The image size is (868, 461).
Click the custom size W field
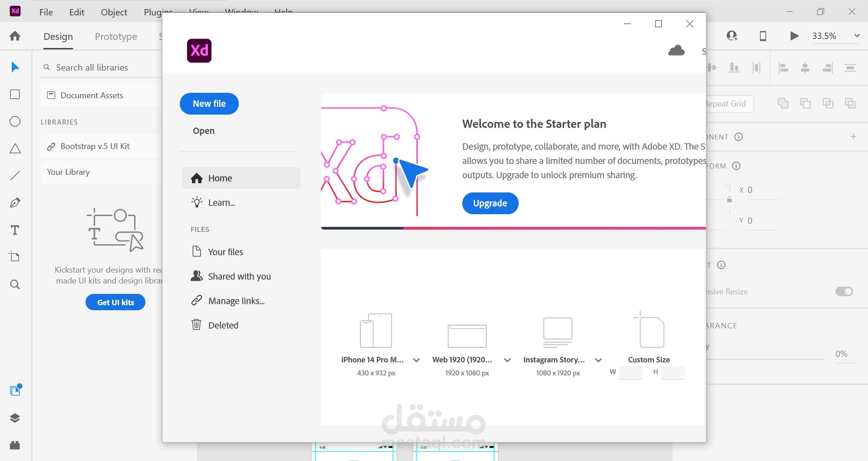pyautogui.click(x=631, y=373)
